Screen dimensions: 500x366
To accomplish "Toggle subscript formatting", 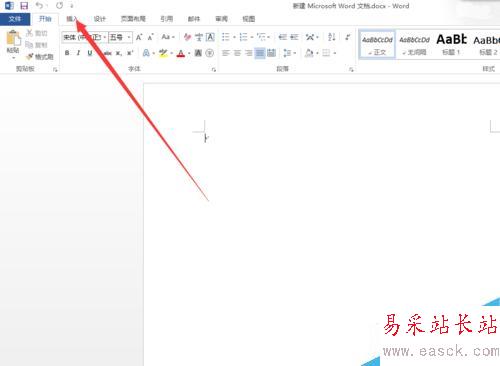I will [x=119, y=53].
